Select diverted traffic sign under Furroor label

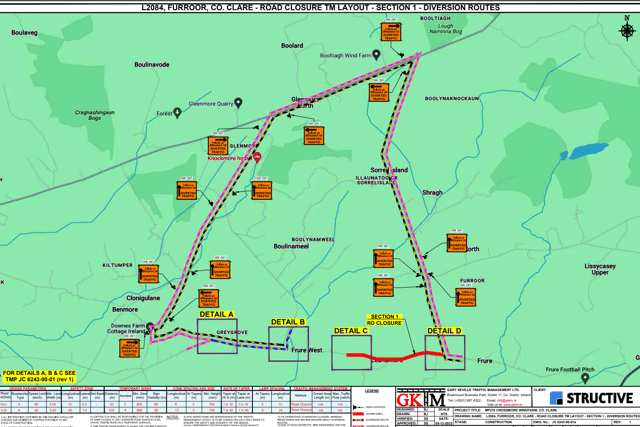click(x=466, y=297)
